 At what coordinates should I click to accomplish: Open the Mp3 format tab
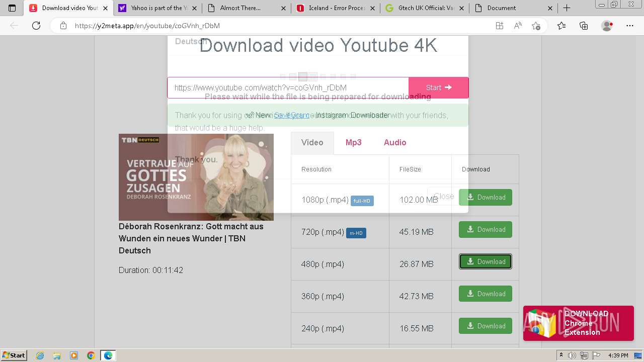[x=353, y=143]
